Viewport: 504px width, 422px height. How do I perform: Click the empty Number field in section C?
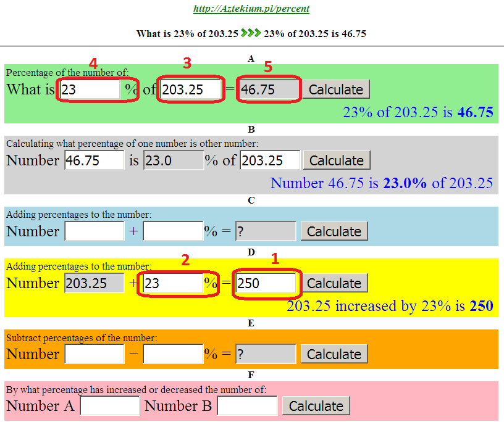pyautogui.click(x=94, y=231)
